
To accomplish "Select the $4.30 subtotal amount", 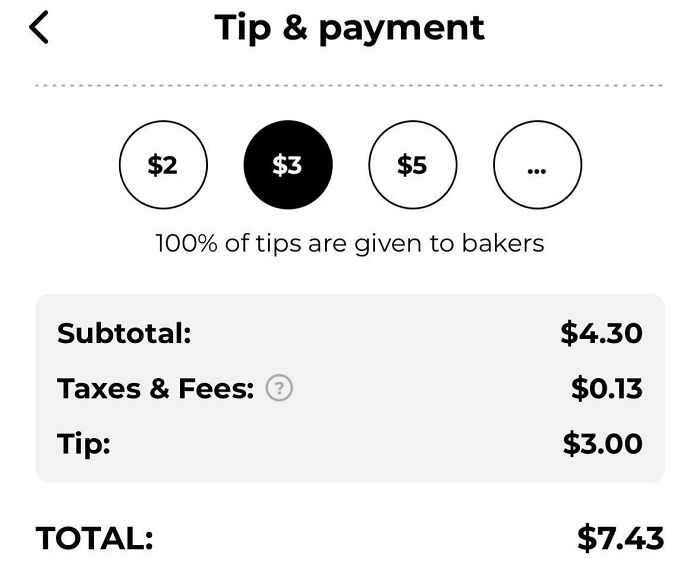I will click(x=601, y=333).
